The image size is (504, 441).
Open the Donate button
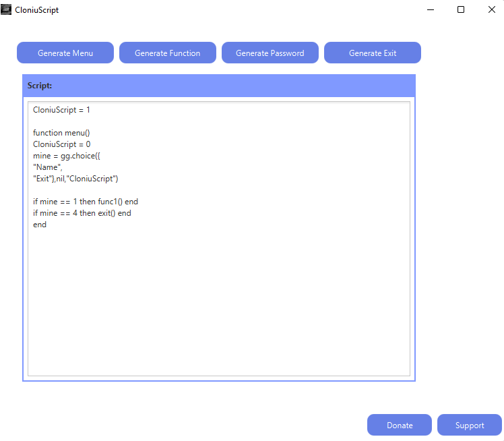click(400, 425)
